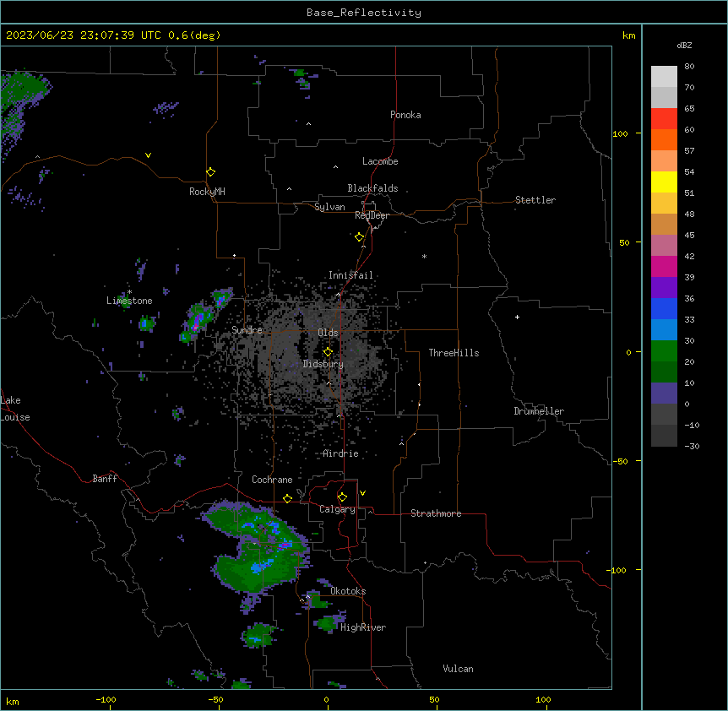Screen dimensions: 728x711
Task: Click the dBZ legend heading
Action: tap(684, 45)
